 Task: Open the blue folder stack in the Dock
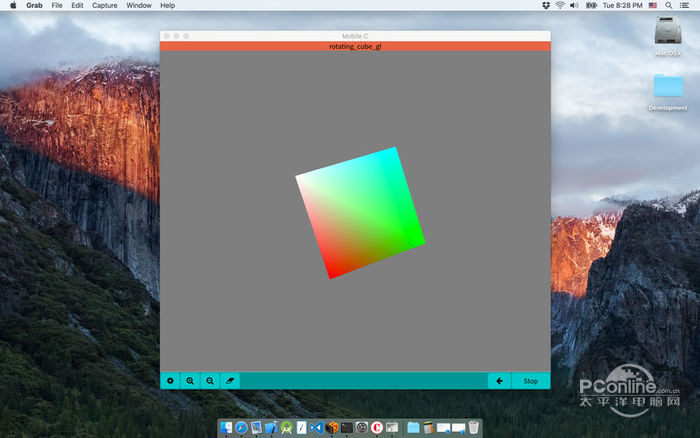point(413,428)
